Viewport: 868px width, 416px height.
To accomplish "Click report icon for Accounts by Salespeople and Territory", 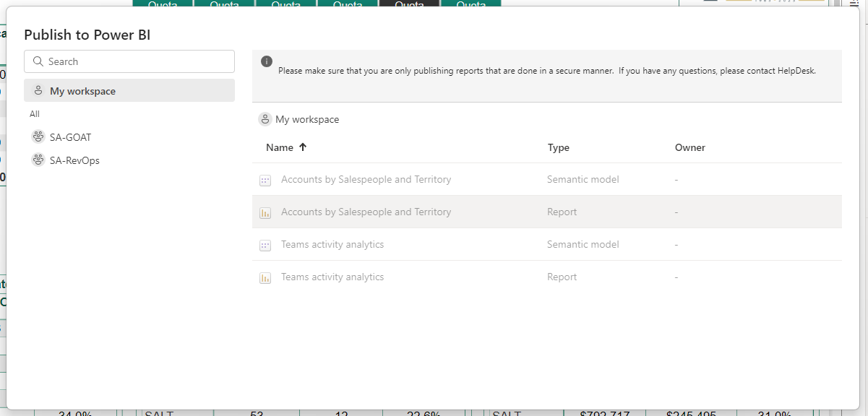I will (x=265, y=213).
